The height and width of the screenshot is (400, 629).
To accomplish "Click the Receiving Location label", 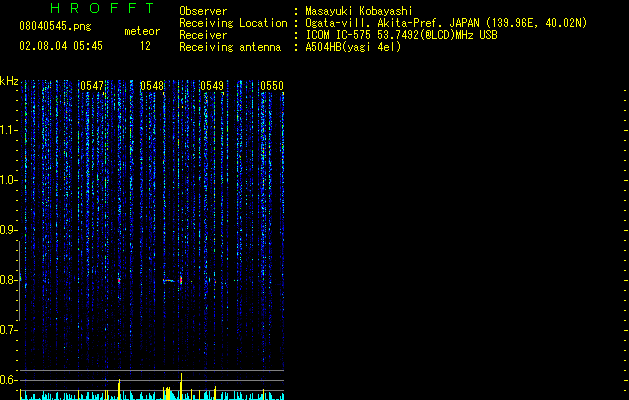I will [x=233, y=23].
